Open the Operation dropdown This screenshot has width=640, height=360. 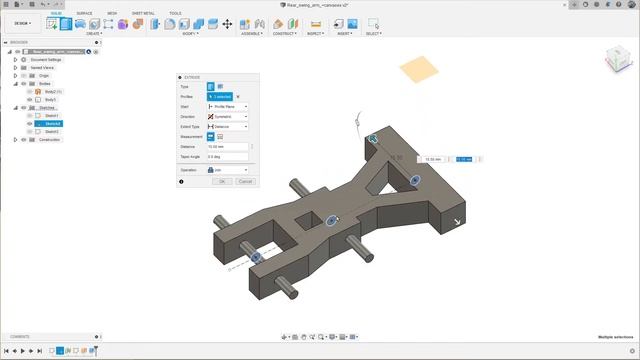pos(228,170)
